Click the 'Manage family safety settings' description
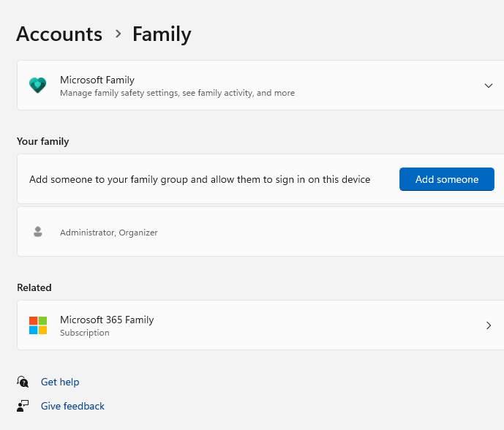 (177, 93)
